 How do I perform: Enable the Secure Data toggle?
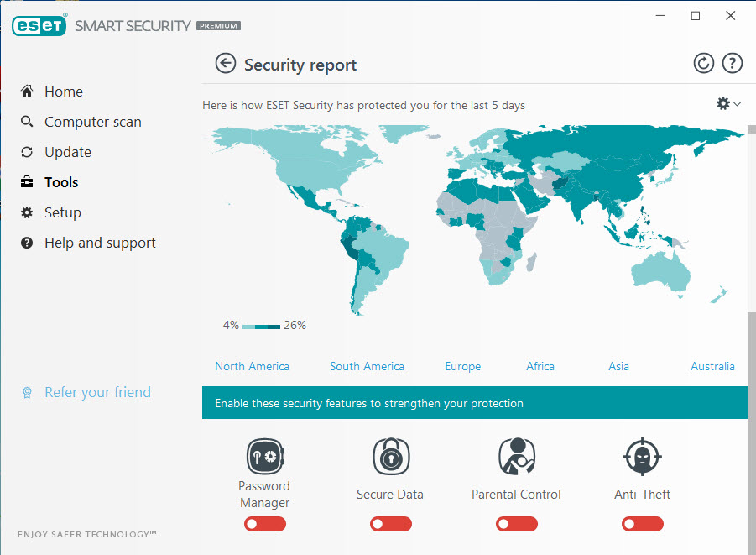pyautogui.click(x=390, y=524)
